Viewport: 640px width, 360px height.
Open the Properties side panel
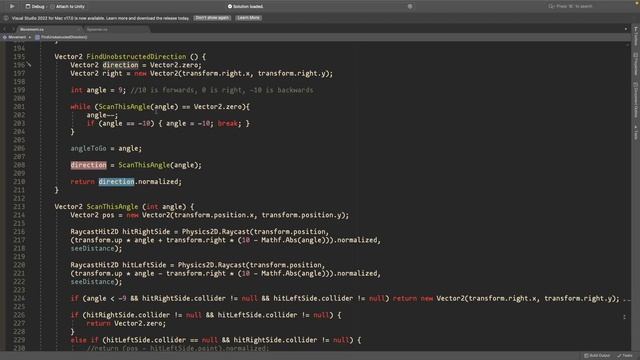(x=636, y=64)
